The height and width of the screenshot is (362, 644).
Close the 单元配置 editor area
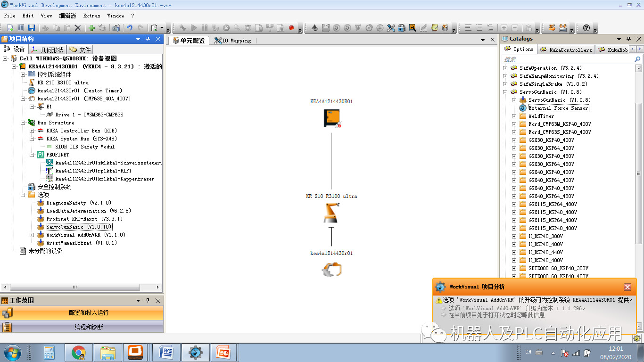493,40
